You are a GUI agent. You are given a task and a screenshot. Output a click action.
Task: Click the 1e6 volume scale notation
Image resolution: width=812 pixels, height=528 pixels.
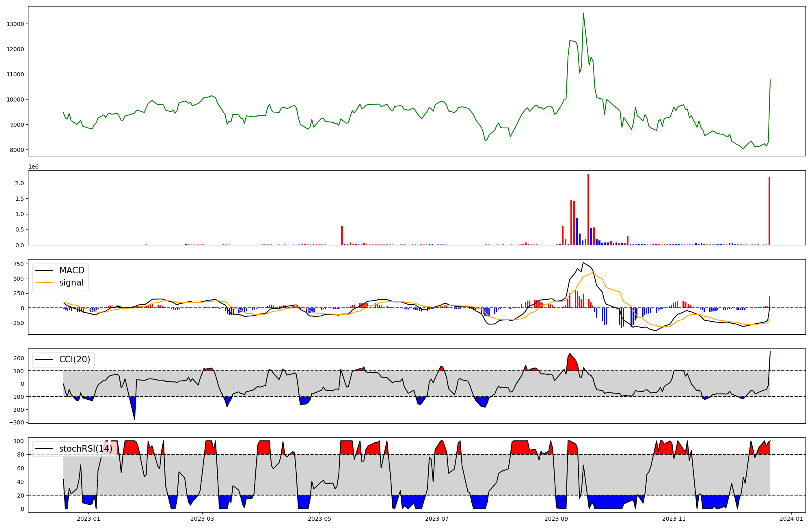click(33, 167)
